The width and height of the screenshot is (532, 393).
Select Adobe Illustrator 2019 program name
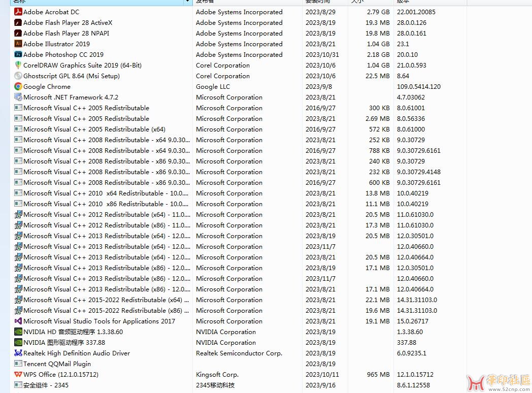(x=57, y=44)
